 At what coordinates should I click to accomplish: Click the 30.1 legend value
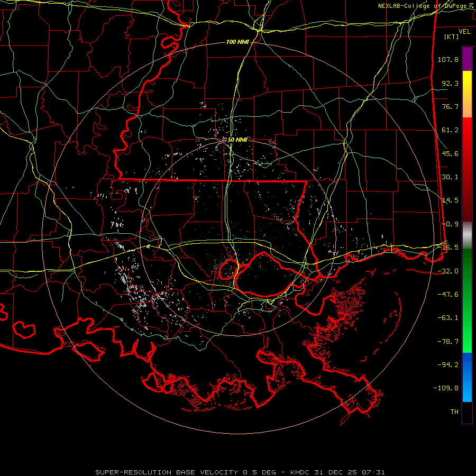click(x=450, y=177)
